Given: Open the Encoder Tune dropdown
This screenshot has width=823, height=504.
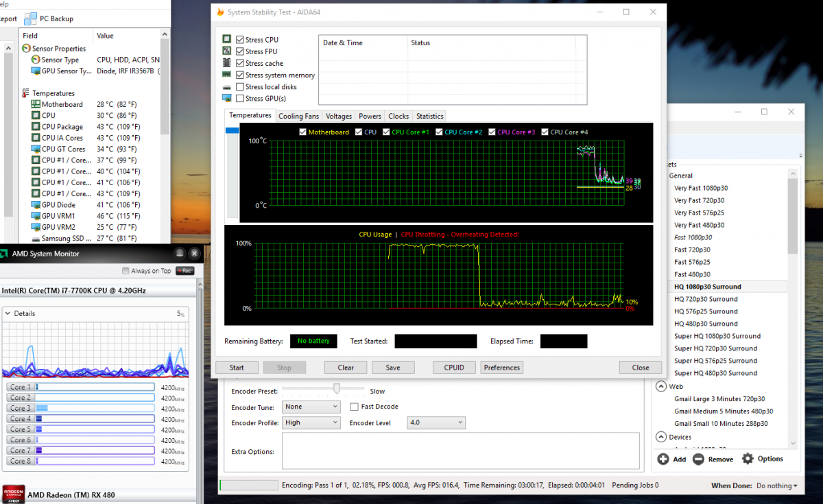Looking at the screenshot, I should coord(311,406).
